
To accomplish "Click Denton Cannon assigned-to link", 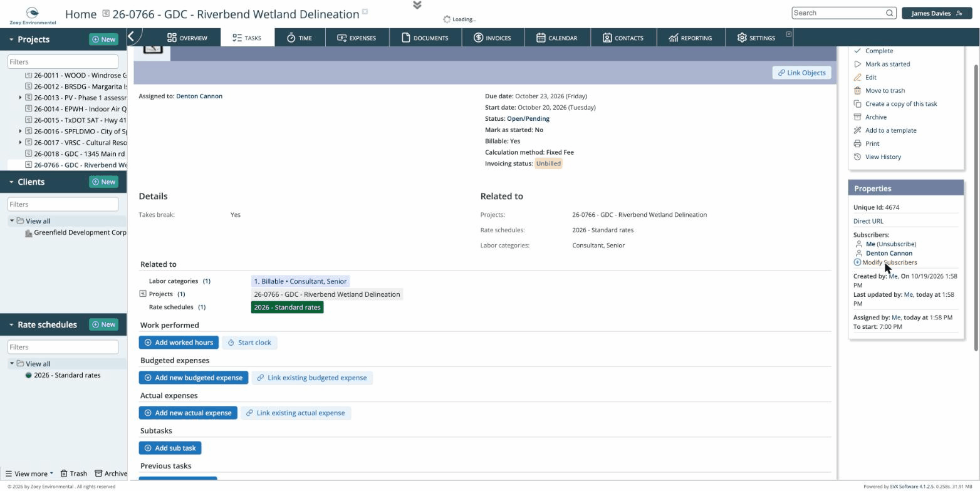I will coord(199,96).
